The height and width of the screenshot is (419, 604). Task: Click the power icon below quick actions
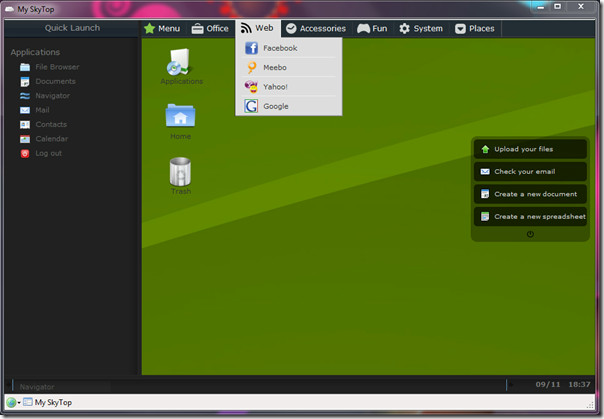click(530, 234)
